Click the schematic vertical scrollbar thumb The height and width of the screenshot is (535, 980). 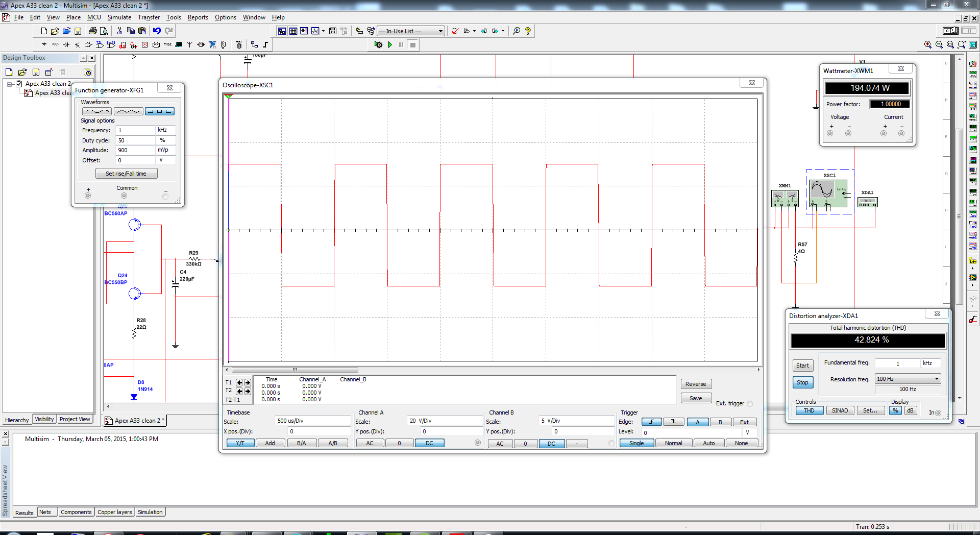960,216
